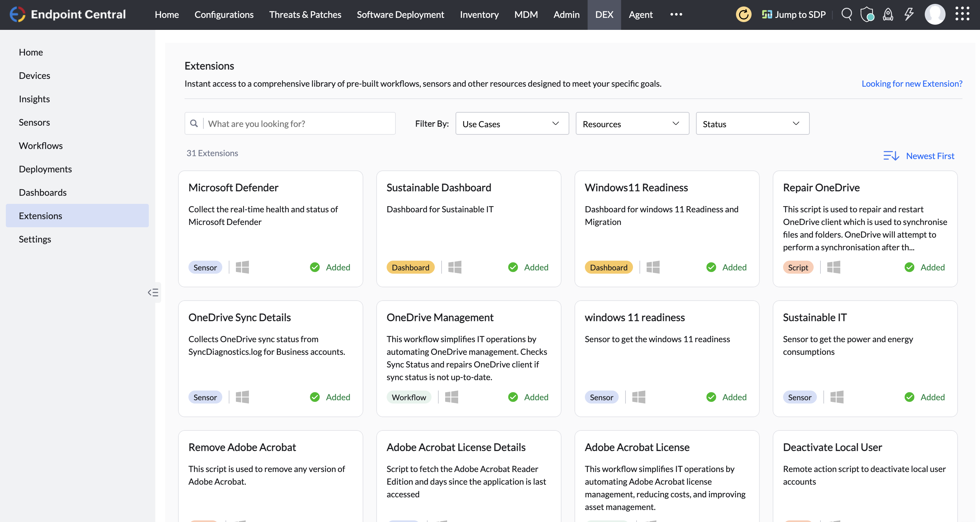
Task: Expand the Use Cases filter dropdown
Action: pos(512,124)
